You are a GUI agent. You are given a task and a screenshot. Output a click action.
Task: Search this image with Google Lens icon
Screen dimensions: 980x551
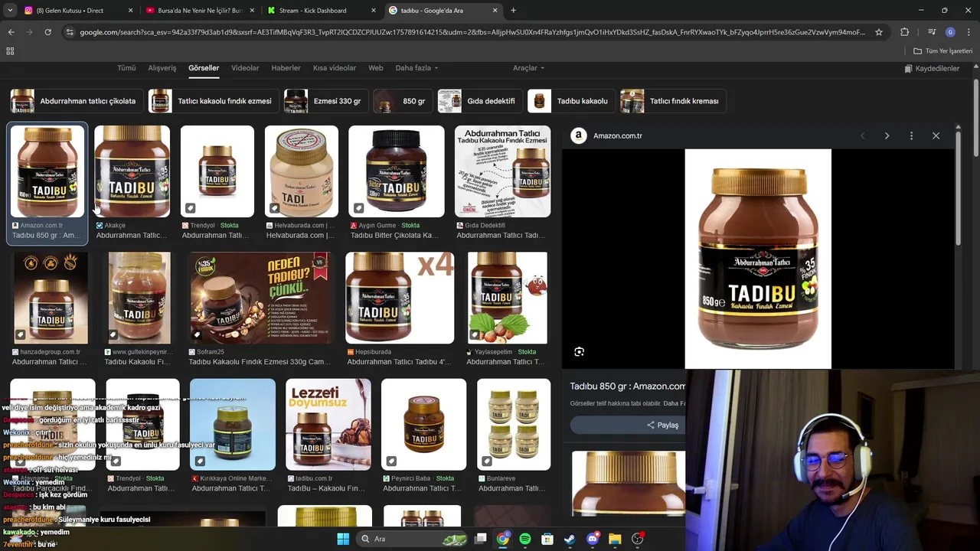point(579,351)
